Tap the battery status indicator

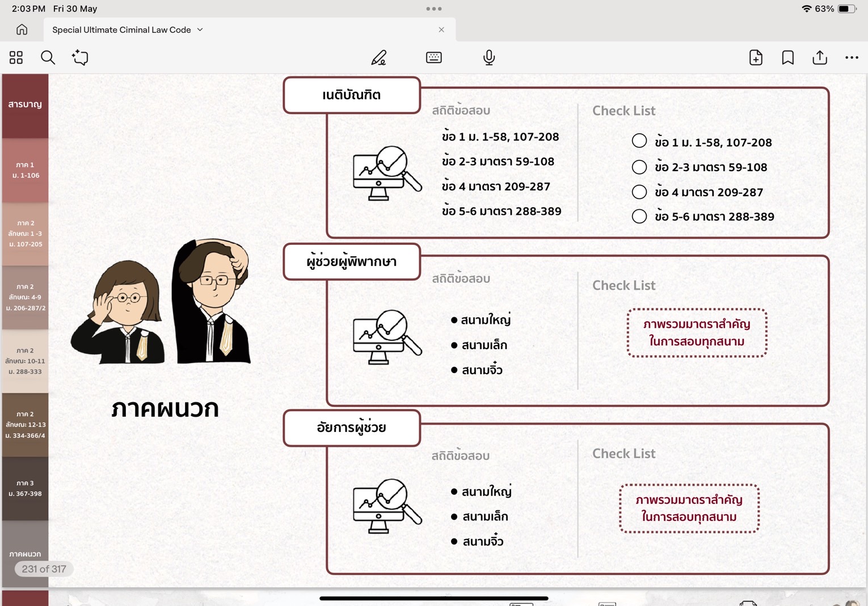coord(847,9)
